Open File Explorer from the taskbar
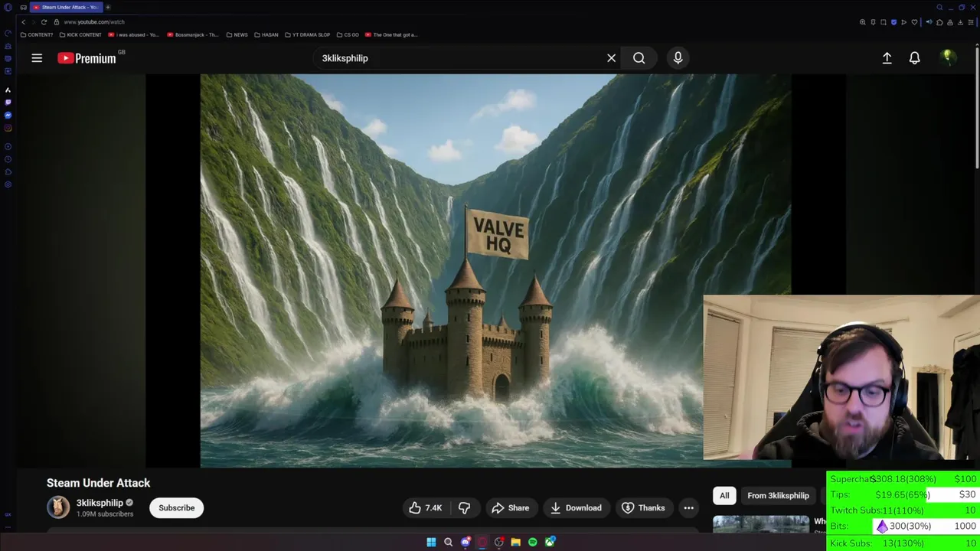Viewport: 980px width, 551px height. (x=516, y=542)
